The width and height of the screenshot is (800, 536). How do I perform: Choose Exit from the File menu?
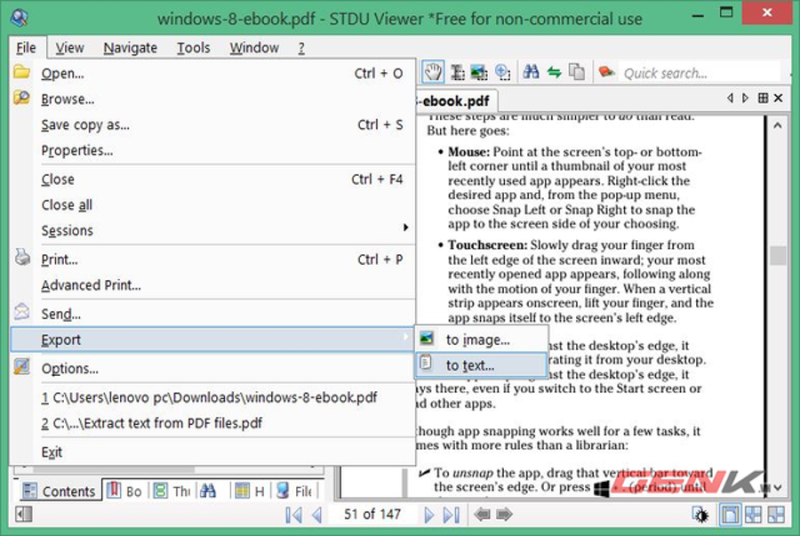click(x=212, y=452)
